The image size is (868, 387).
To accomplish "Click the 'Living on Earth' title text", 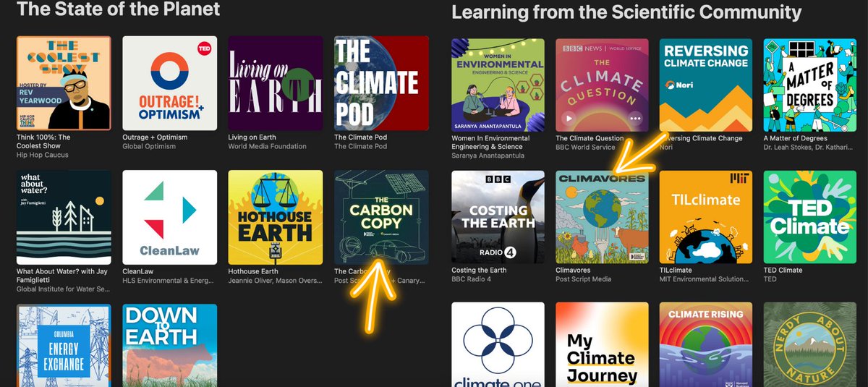I will point(252,137).
